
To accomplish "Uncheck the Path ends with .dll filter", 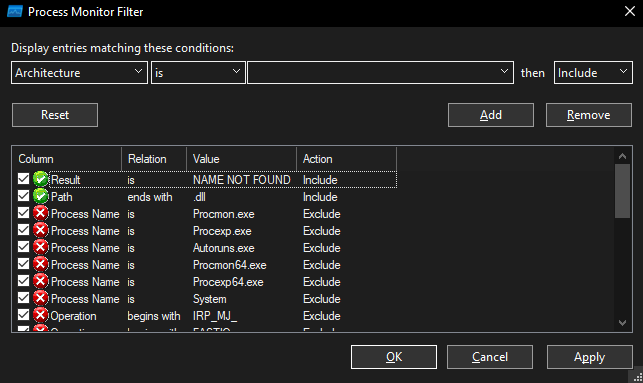I will [23, 196].
